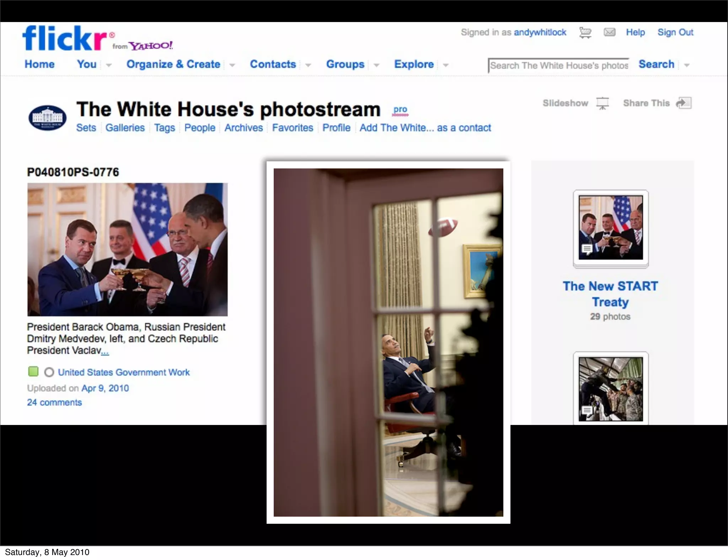Select the circle beside United States Government Work
Screen dimensions: 728x560
pyautogui.click(x=49, y=372)
